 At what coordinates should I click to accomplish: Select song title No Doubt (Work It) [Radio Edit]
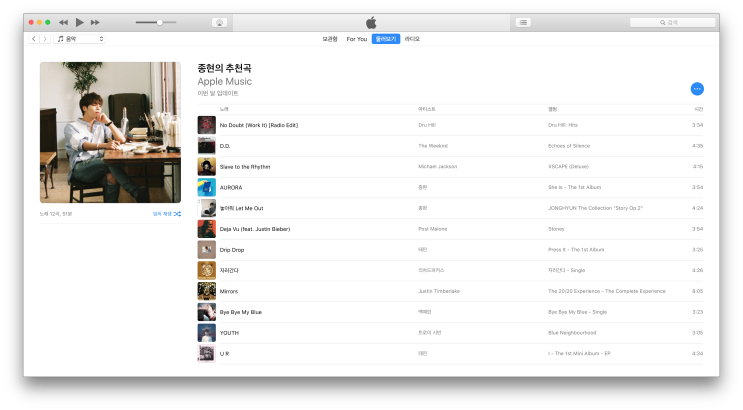259,125
